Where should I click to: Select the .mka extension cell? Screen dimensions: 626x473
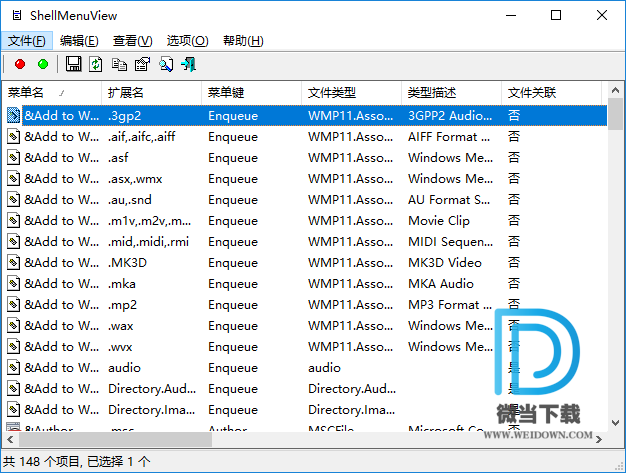tap(122, 284)
